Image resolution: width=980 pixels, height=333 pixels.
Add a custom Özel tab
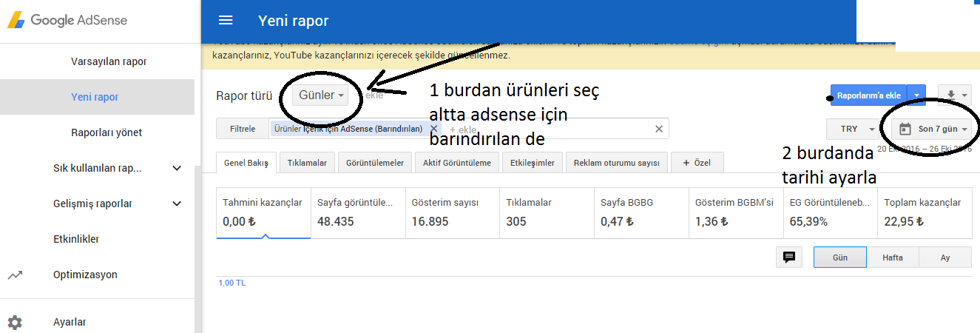[x=697, y=162]
